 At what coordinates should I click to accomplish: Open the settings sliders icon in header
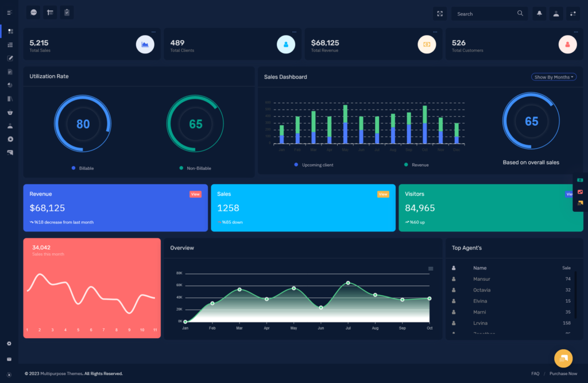(573, 14)
